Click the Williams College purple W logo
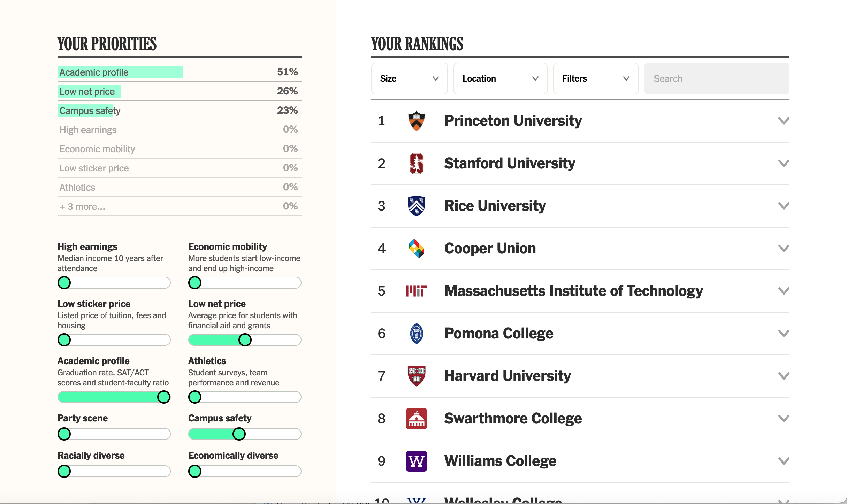Screen dimensions: 847x504 tap(416, 461)
